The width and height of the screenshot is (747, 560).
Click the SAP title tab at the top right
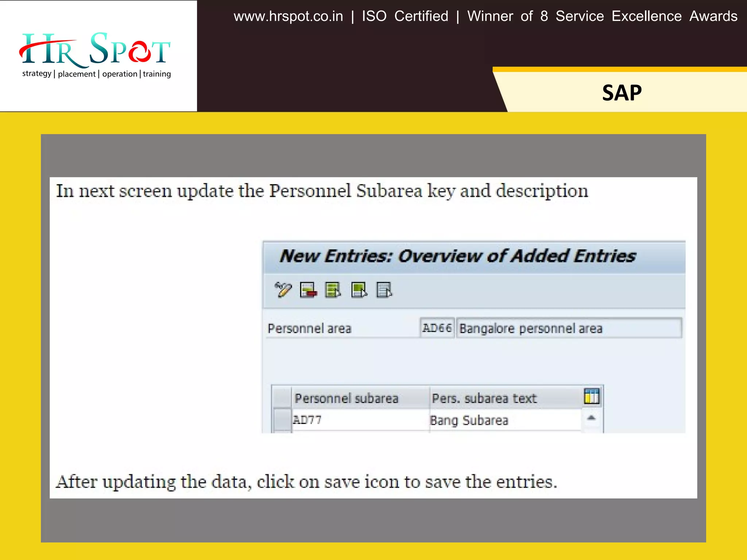tap(622, 93)
